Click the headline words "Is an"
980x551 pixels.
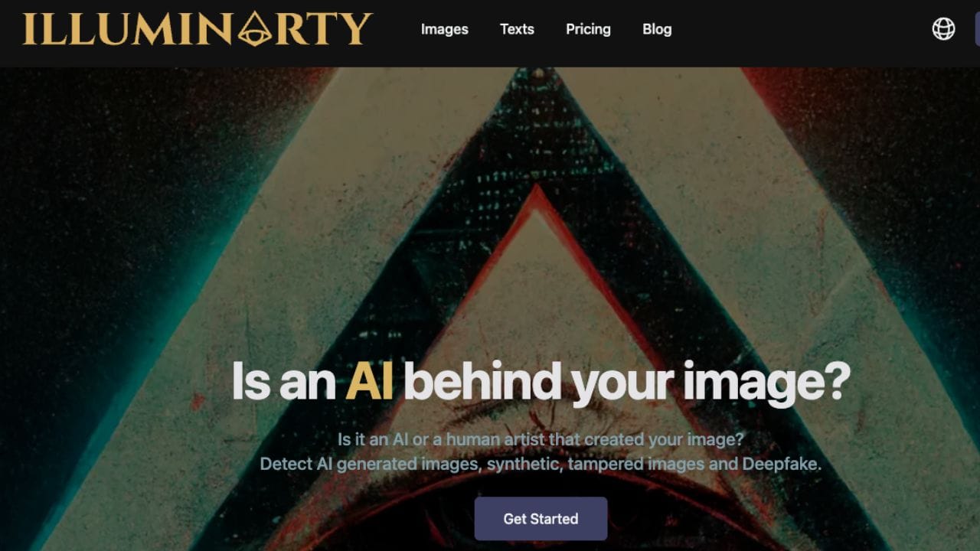click(x=283, y=380)
